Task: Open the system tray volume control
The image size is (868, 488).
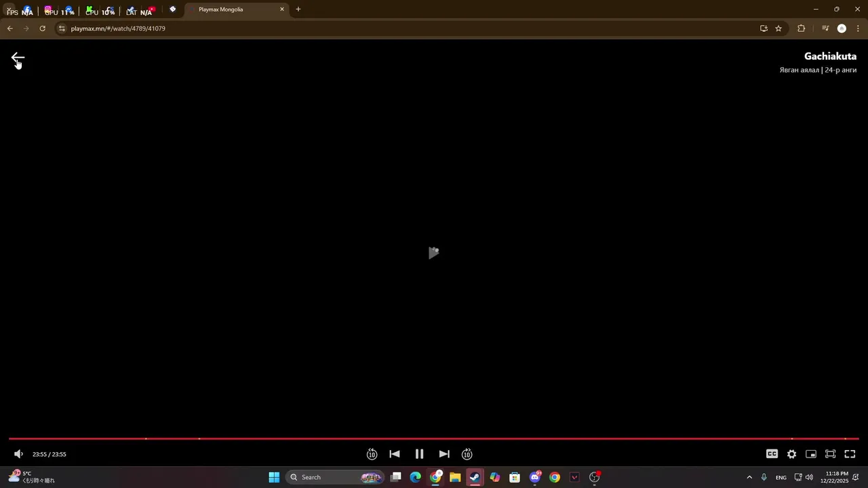Action: tap(809, 477)
